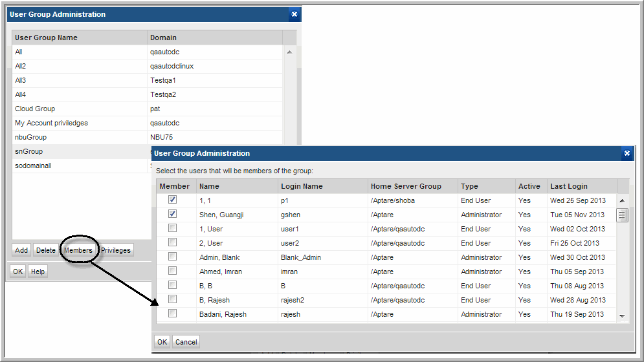
Task: Uncheck the member checkbox for 1, 1
Action: coord(173,200)
